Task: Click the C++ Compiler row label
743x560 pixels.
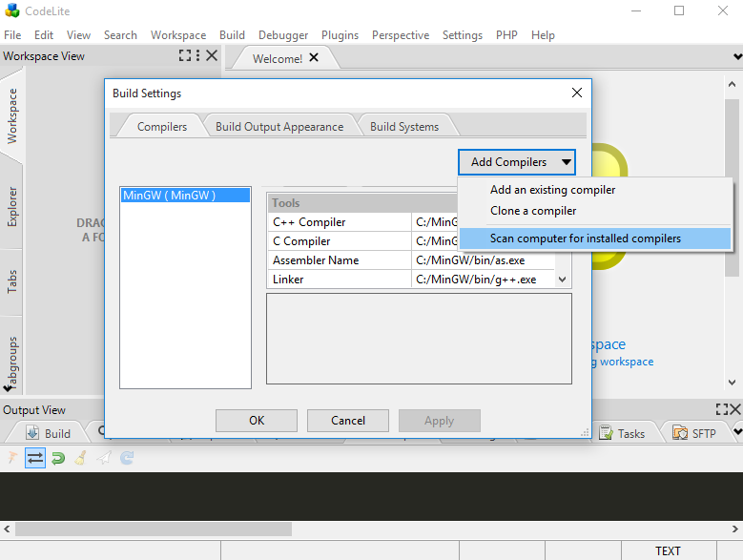Action: coord(309,221)
